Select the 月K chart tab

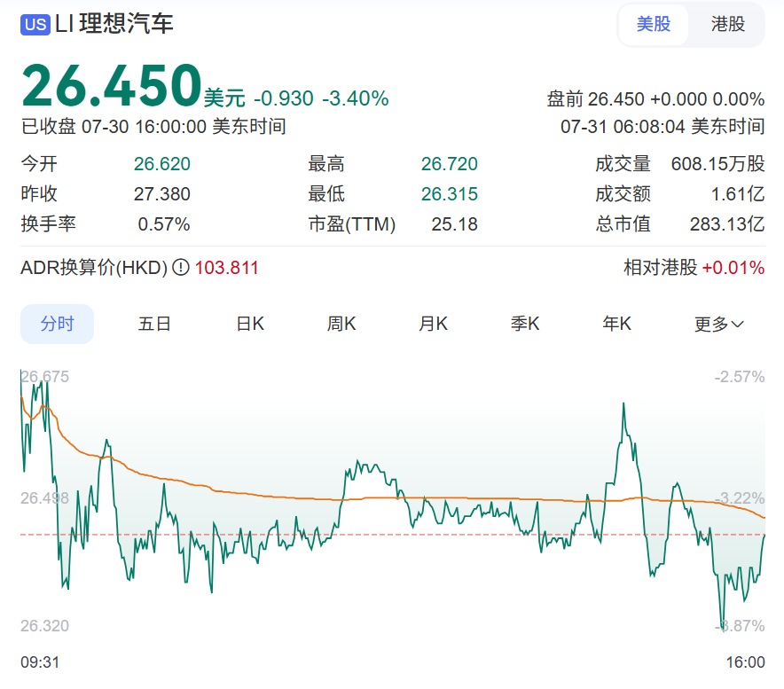tap(433, 324)
